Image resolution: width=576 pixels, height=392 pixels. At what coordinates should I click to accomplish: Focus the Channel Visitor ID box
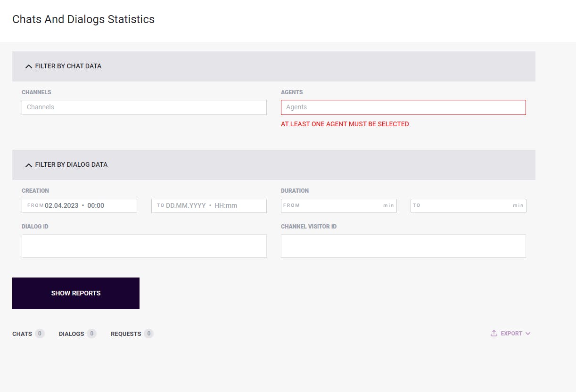pos(403,246)
